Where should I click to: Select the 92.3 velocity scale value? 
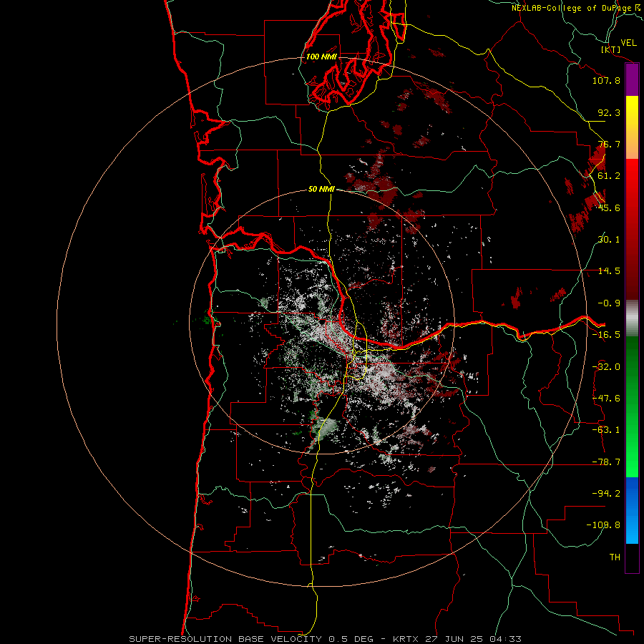609,112
